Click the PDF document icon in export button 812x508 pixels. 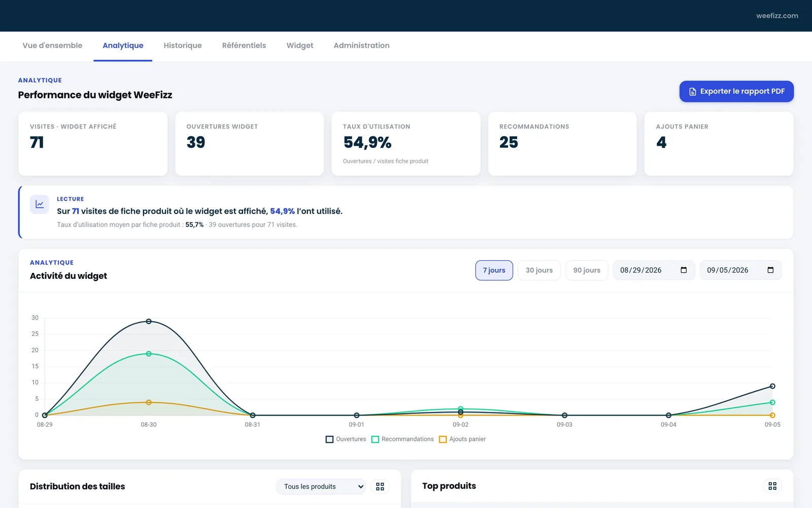click(x=693, y=92)
